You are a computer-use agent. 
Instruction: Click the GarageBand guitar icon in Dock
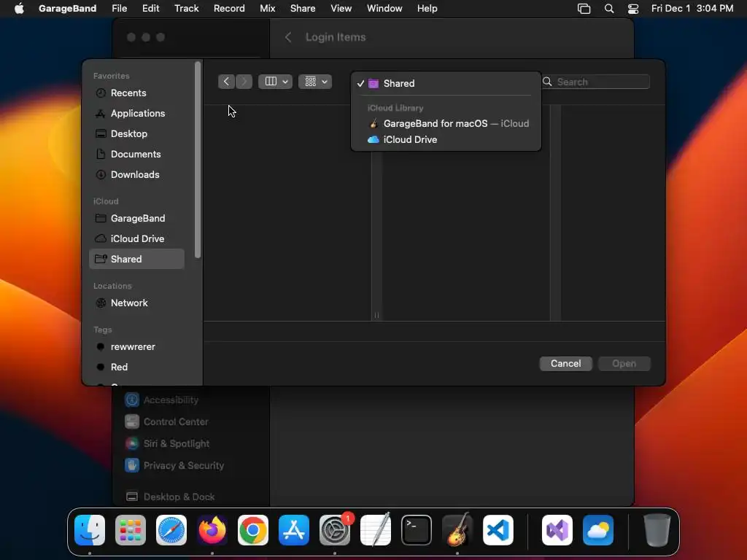(x=457, y=530)
